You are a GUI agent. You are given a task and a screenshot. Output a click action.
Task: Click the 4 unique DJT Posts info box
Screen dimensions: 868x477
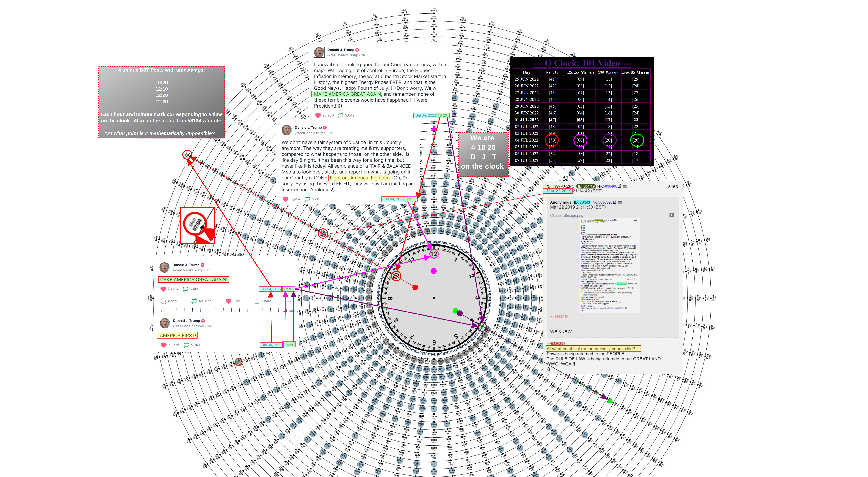point(161,102)
